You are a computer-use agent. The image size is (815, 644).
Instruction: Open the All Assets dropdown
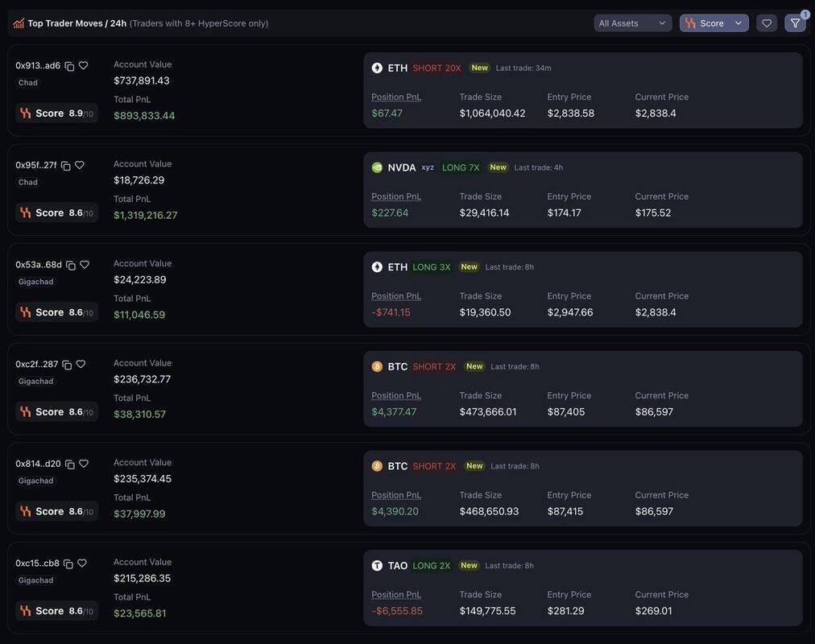tap(632, 23)
